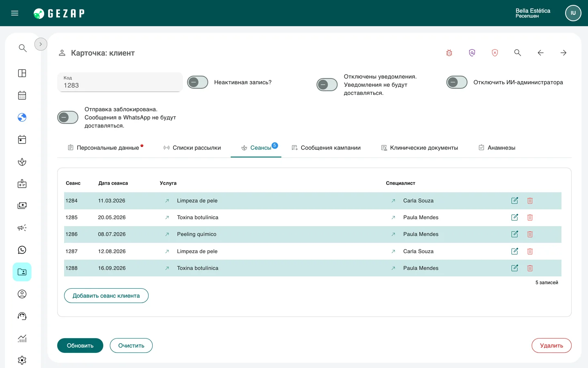Click the purple shield icon in header

tap(472, 53)
